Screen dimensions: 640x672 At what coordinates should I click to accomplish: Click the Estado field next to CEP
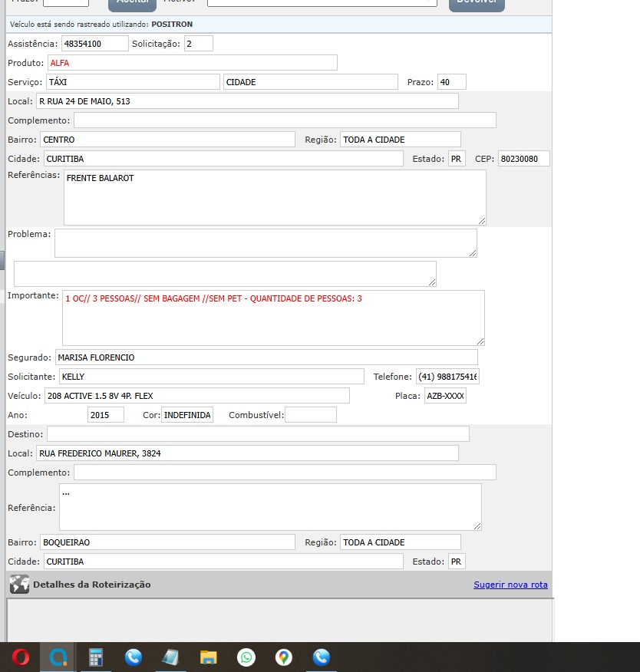[457, 159]
